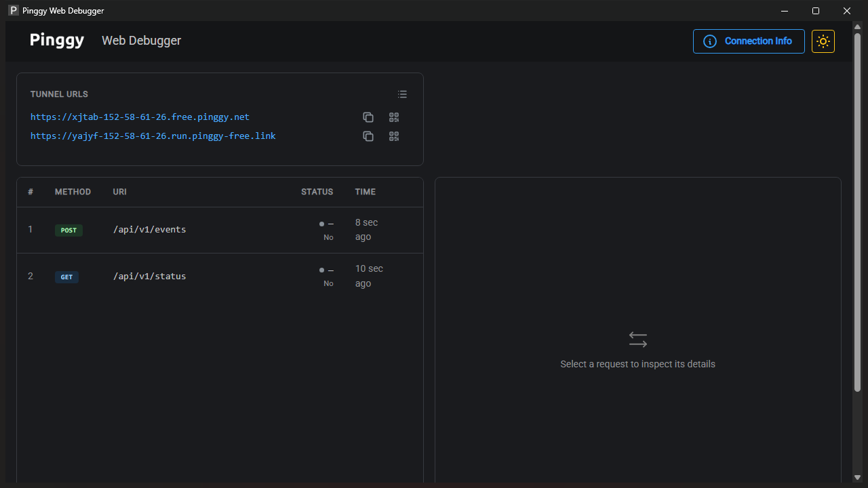Image resolution: width=868 pixels, height=488 pixels.
Task: Click the POST method badge
Action: pyautogui.click(x=68, y=230)
